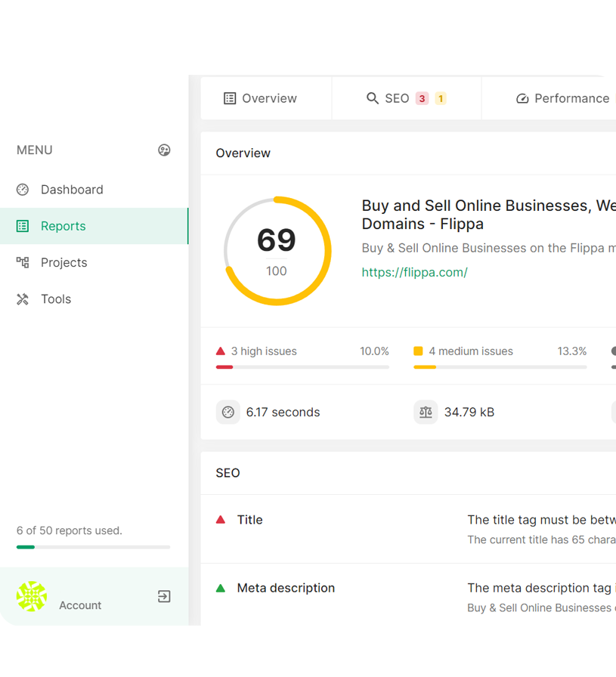
Task: Click the 'Buy & Sell Online Businesses on the Flippa' description
Action: pos(489,249)
